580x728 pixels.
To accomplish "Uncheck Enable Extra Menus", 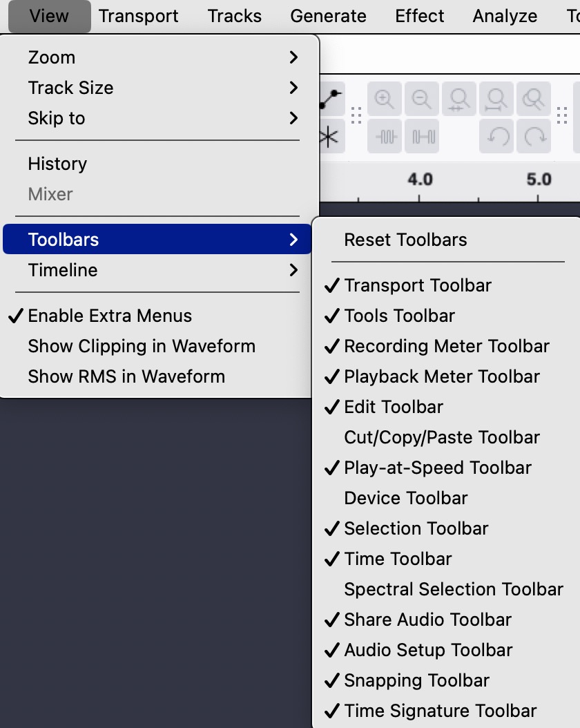I will (x=110, y=316).
